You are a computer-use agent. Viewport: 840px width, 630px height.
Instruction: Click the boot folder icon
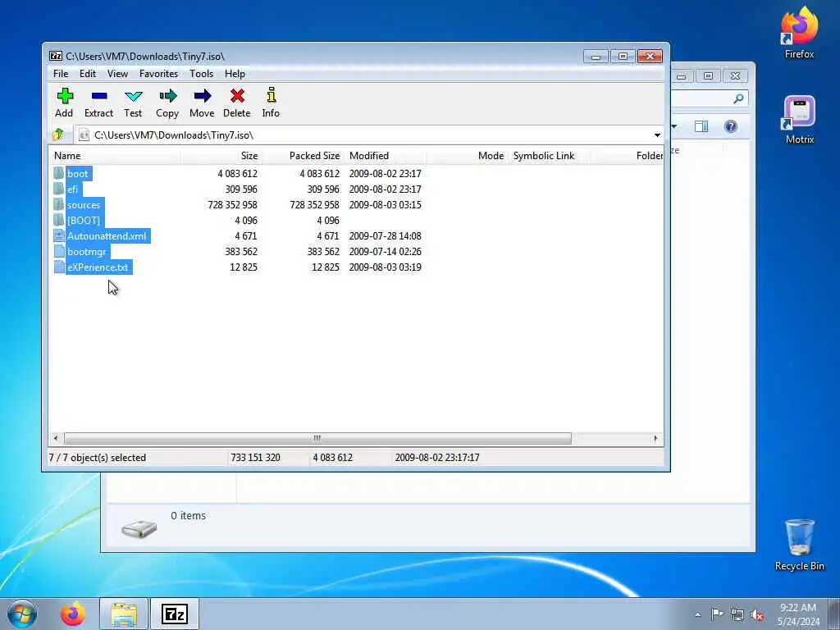[x=59, y=173]
